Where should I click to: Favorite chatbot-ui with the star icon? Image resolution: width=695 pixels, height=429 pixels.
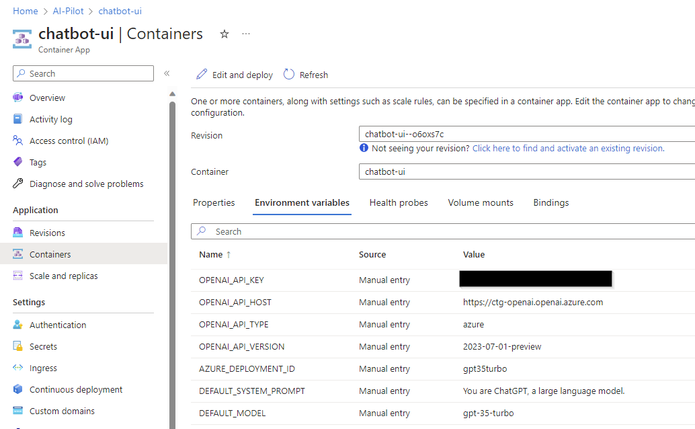[x=224, y=34]
